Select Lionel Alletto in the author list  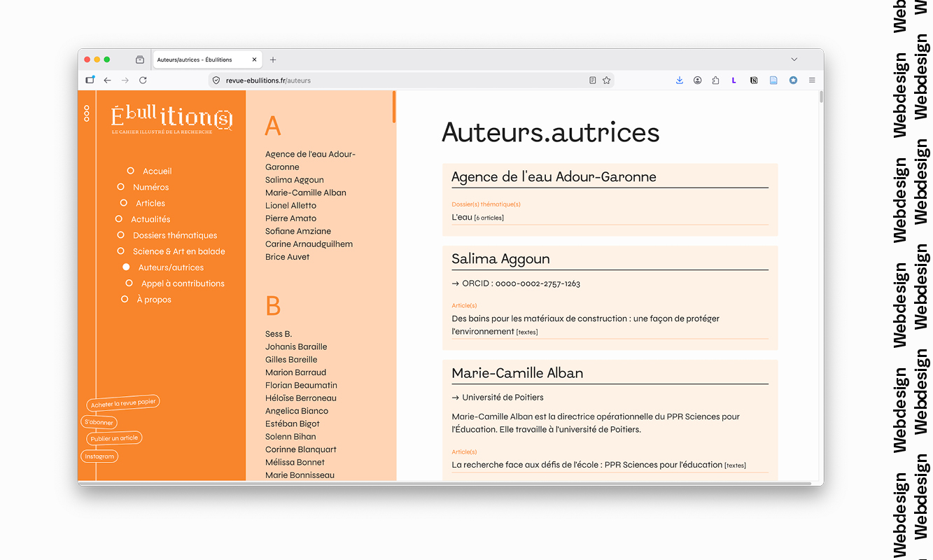(291, 206)
